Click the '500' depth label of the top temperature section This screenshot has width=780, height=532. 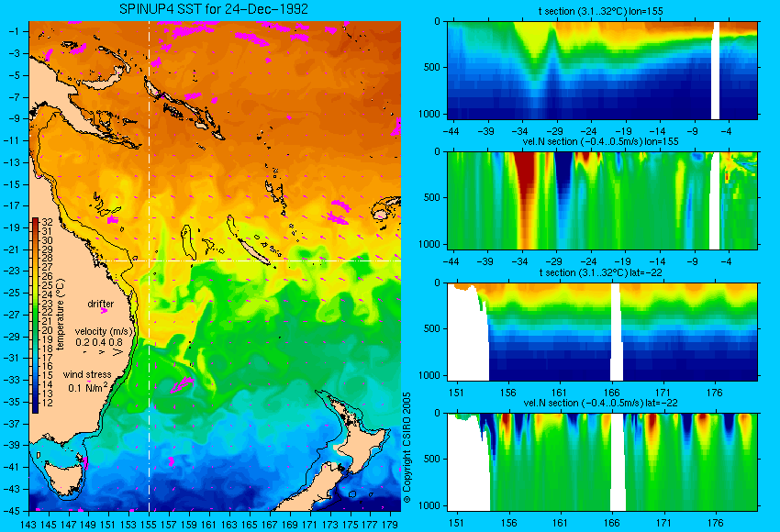coord(432,67)
